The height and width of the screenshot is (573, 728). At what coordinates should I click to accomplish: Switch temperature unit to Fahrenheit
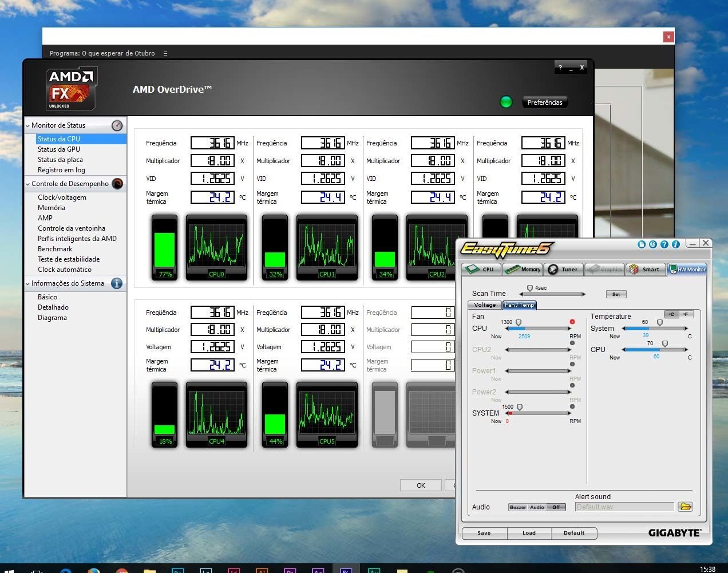click(686, 314)
